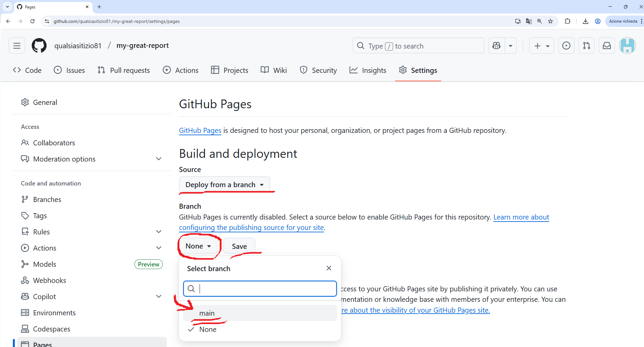Screen dimensions: 644x347
Task: Open the GitHub Pages documentation link
Action: [200, 131]
